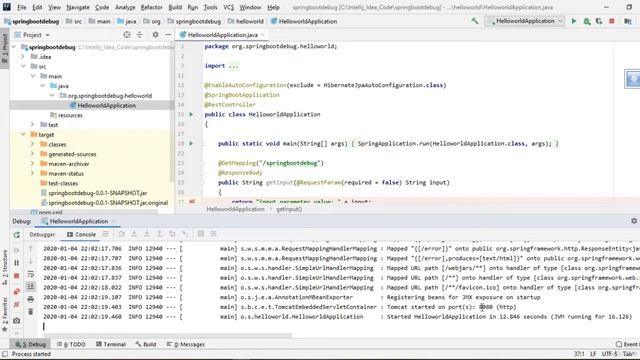The height and width of the screenshot is (360, 640).
Task: Pause program in the debug sidebar
Action: coord(17,263)
